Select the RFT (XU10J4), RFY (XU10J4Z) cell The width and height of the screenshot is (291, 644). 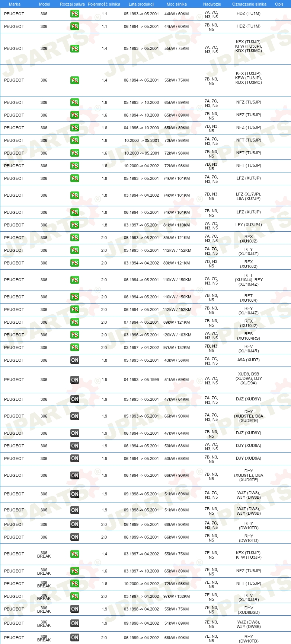tap(249, 280)
